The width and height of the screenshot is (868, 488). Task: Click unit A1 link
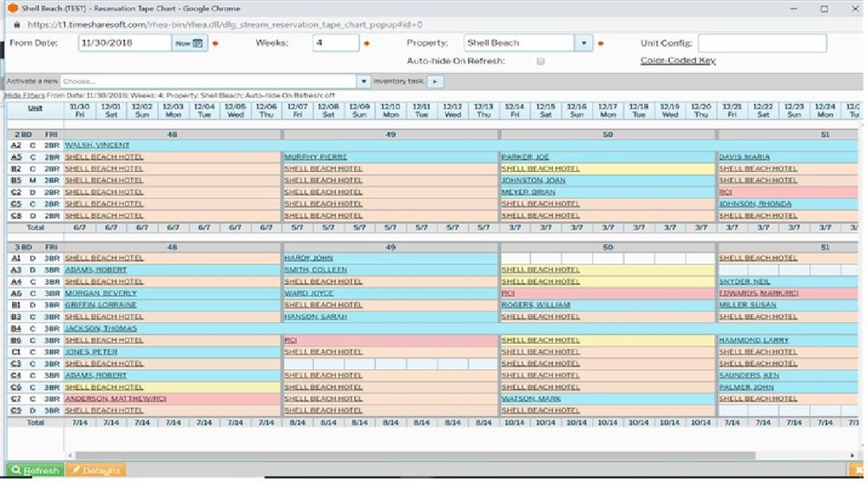coord(16,258)
